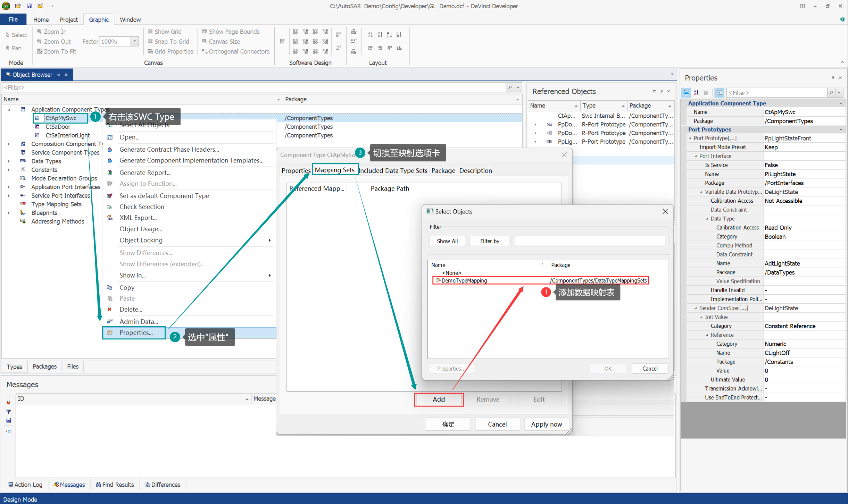The height and width of the screenshot is (504, 848).
Task: Click the Zoom To Fit icon
Action: point(40,51)
